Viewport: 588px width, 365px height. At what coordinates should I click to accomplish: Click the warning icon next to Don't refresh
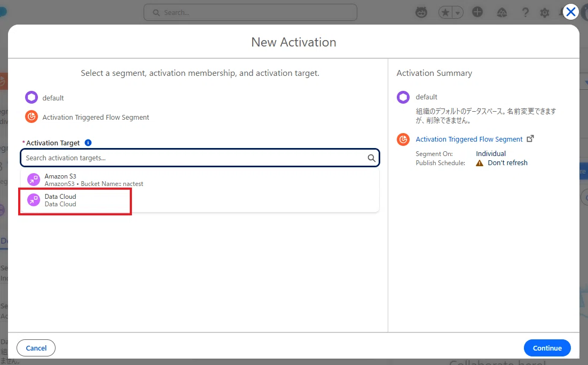click(x=480, y=163)
